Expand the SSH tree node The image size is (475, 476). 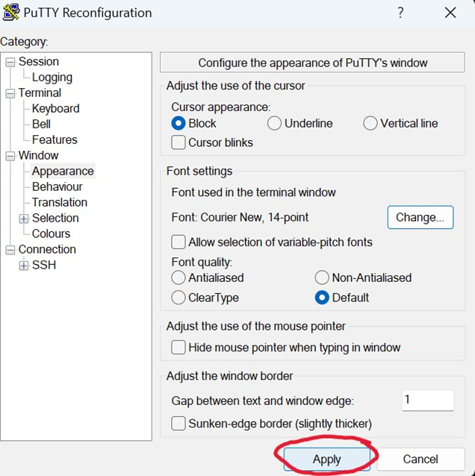24,266
